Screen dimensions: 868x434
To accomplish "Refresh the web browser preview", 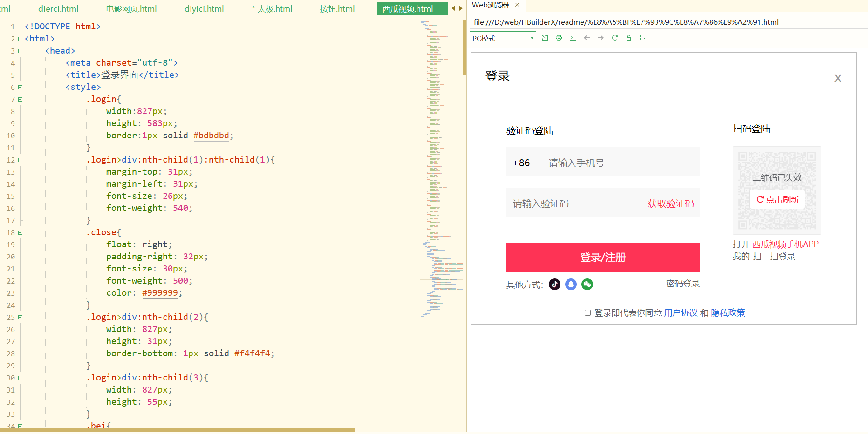I will click(615, 38).
